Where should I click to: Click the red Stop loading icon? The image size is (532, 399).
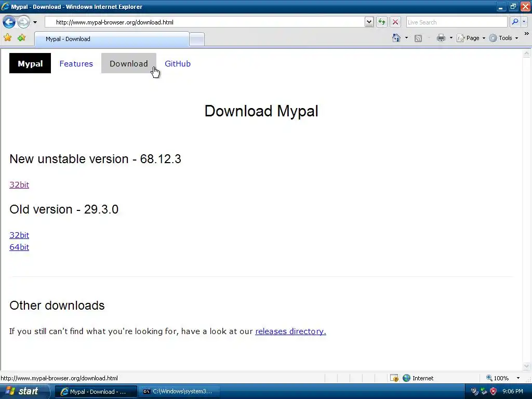(395, 22)
